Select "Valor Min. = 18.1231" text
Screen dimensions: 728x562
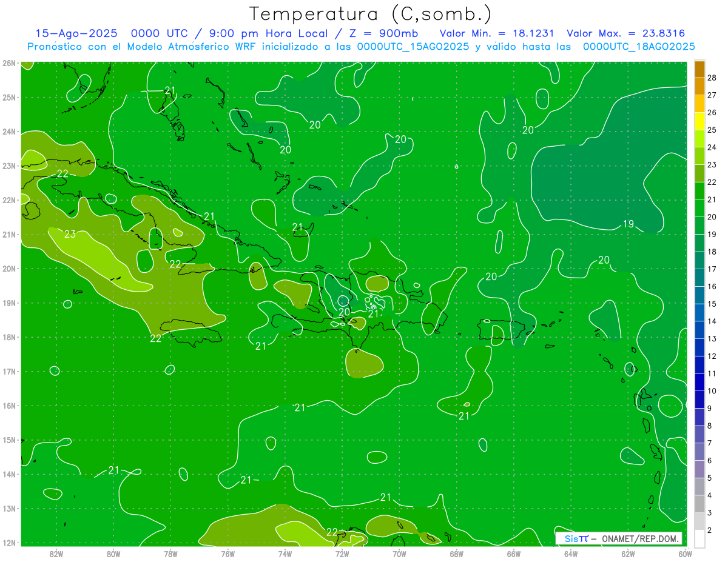point(497,33)
